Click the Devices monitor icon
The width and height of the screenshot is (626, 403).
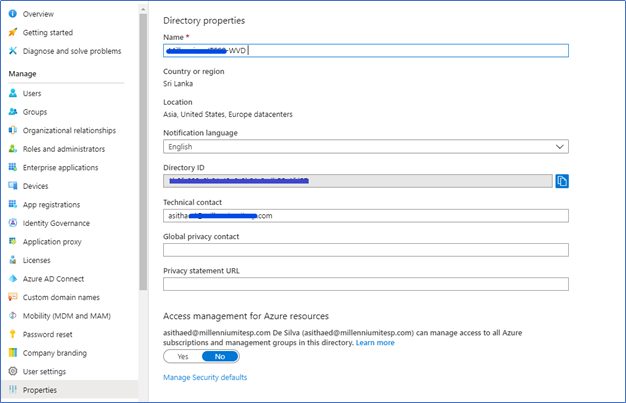(x=13, y=186)
